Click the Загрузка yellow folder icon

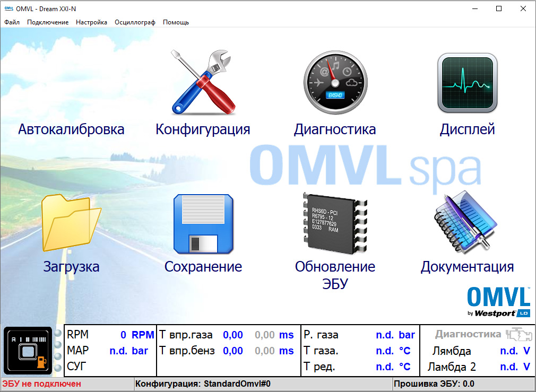[71, 224]
